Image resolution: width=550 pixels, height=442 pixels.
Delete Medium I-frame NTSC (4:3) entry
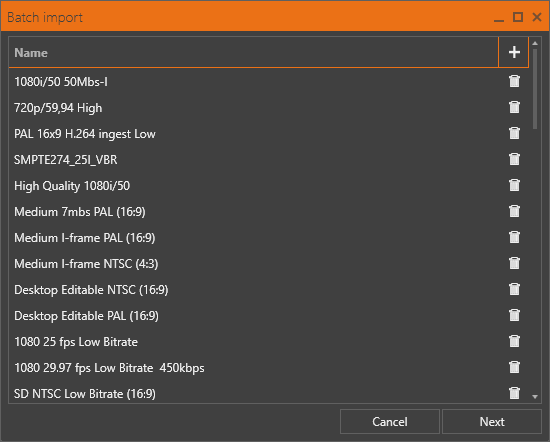pyautogui.click(x=514, y=263)
